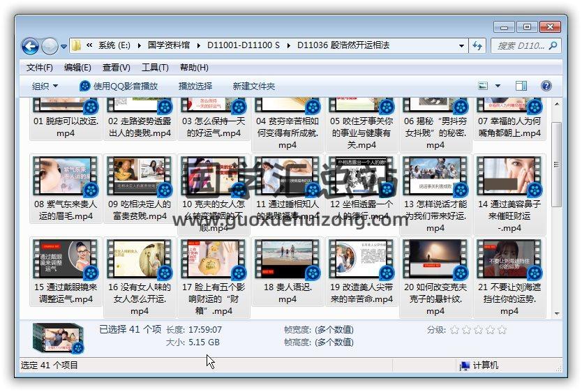The height and width of the screenshot is (392, 582).
Task: Open the recent pages dropdown arrow
Action: (x=64, y=47)
